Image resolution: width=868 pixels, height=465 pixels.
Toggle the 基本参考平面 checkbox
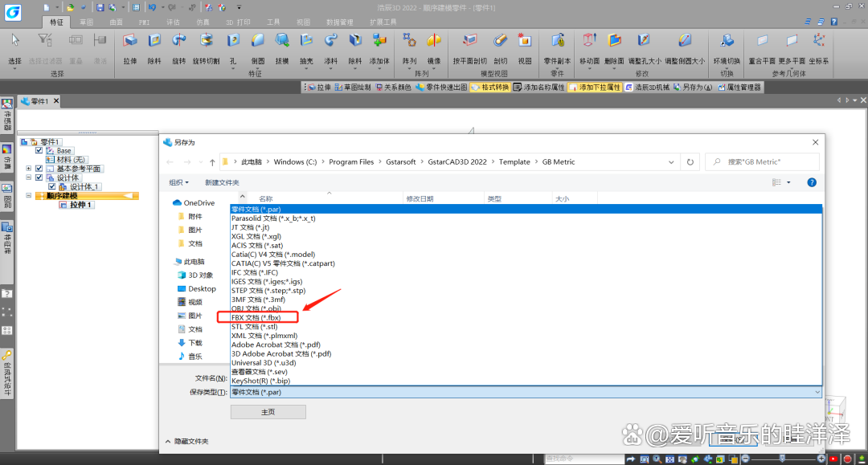[x=39, y=169]
